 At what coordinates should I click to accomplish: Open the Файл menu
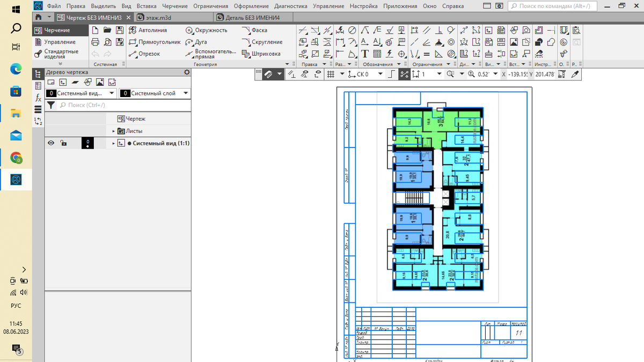(54, 6)
